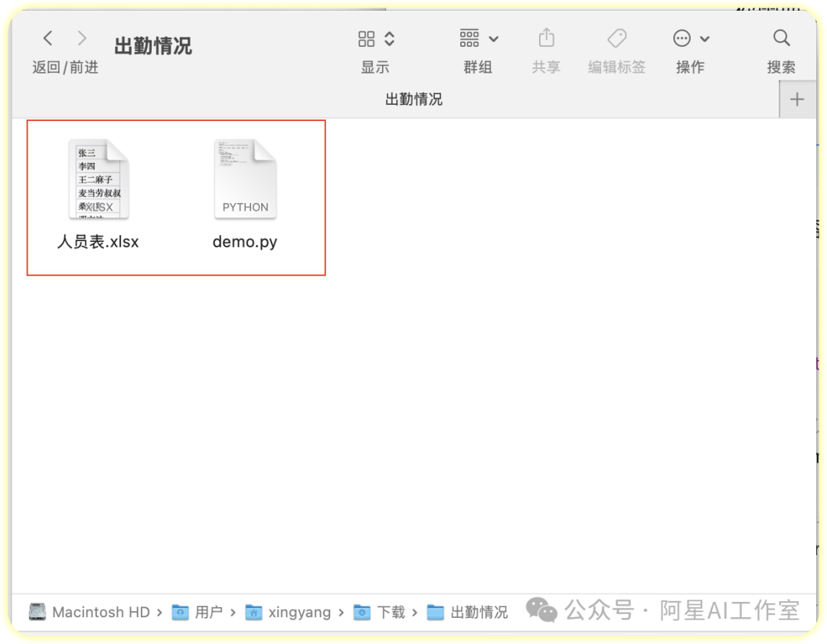The image size is (827, 644).
Task: Open the icon view display switcher
Action: (376, 38)
